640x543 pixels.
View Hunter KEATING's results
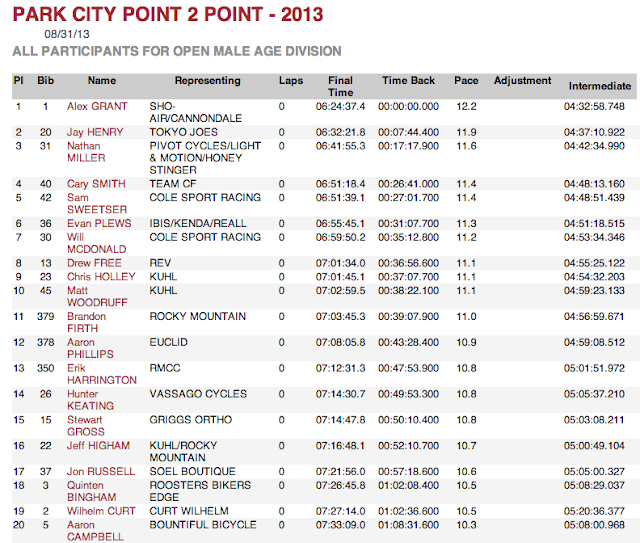coord(90,400)
